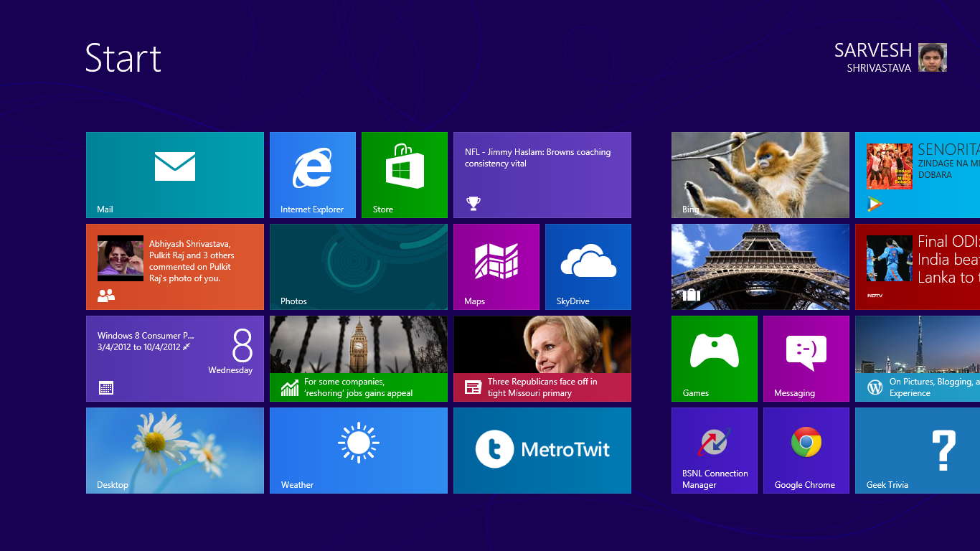The width and height of the screenshot is (980, 551).
Task: Open the Calendar tile showing Wednesday 8
Action: tap(175, 359)
